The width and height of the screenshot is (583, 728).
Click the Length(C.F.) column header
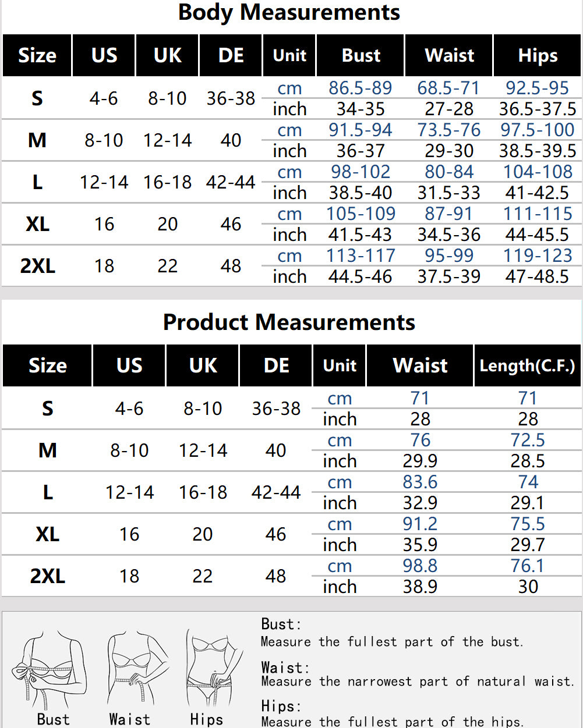[x=527, y=365]
